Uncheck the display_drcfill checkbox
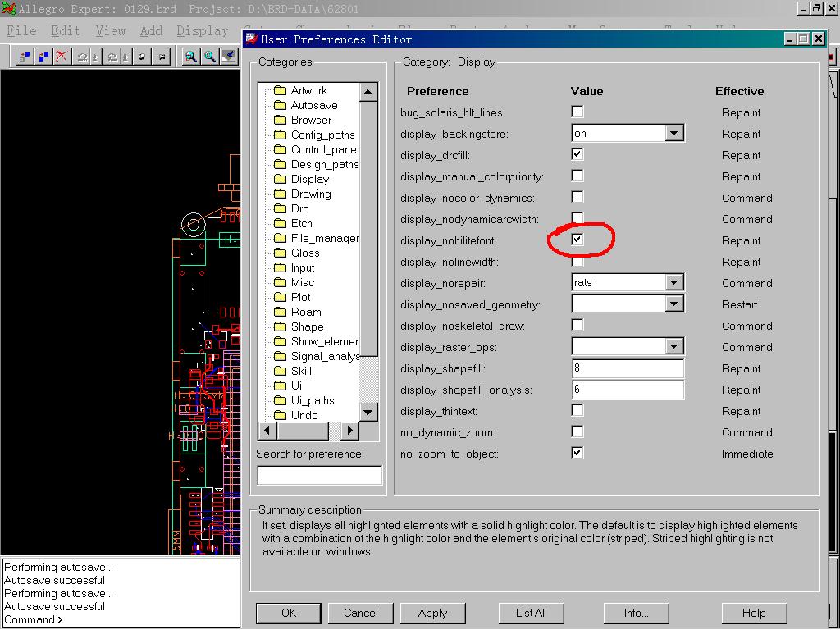This screenshot has width=840, height=630. (x=577, y=154)
